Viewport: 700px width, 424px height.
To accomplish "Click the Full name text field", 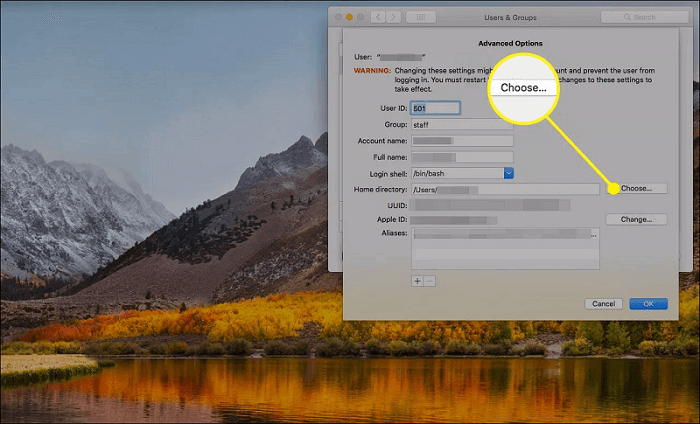I will pyautogui.click(x=462, y=157).
